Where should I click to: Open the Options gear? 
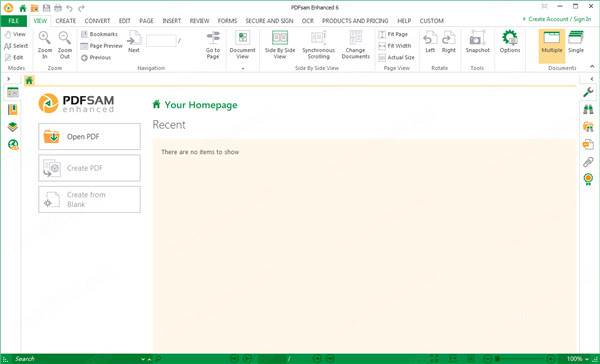(510, 42)
